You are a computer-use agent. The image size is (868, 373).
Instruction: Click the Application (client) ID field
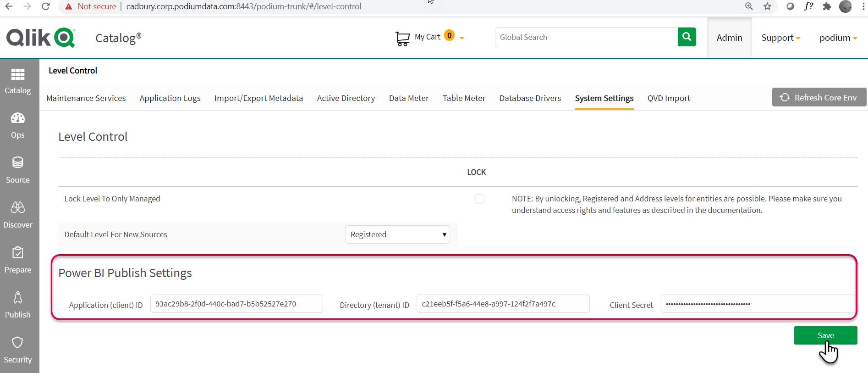tap(236, 304)
